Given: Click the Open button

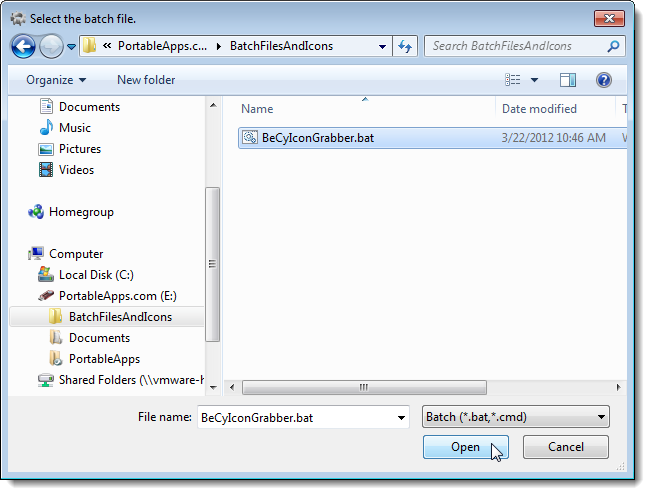Looking at the screenshot, I should pyautogui.click(x=466, y=447).
